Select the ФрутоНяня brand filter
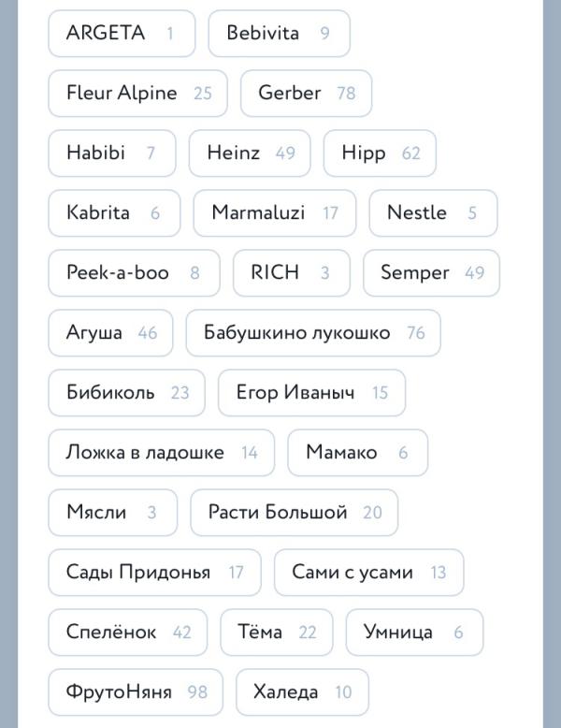The height and width of the screenshot is (728, 561). (136, 692)
